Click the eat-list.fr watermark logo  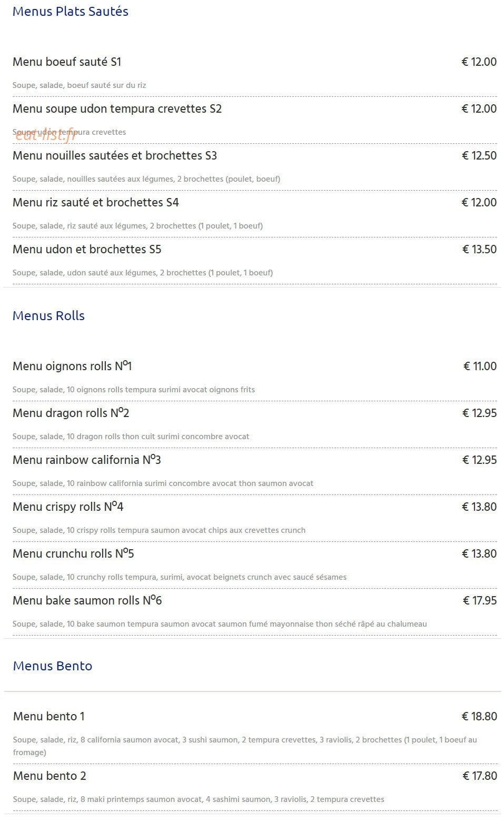point(47,135)
